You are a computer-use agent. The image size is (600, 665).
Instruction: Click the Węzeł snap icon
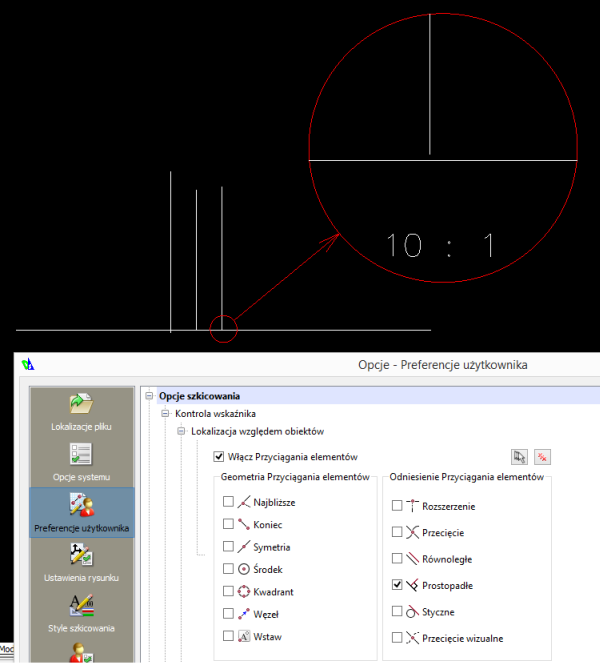point(244,614)
